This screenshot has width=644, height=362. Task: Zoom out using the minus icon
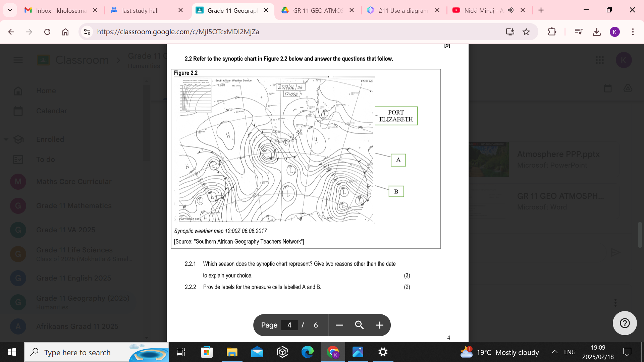pyautogui.click(x=339, y=325)
